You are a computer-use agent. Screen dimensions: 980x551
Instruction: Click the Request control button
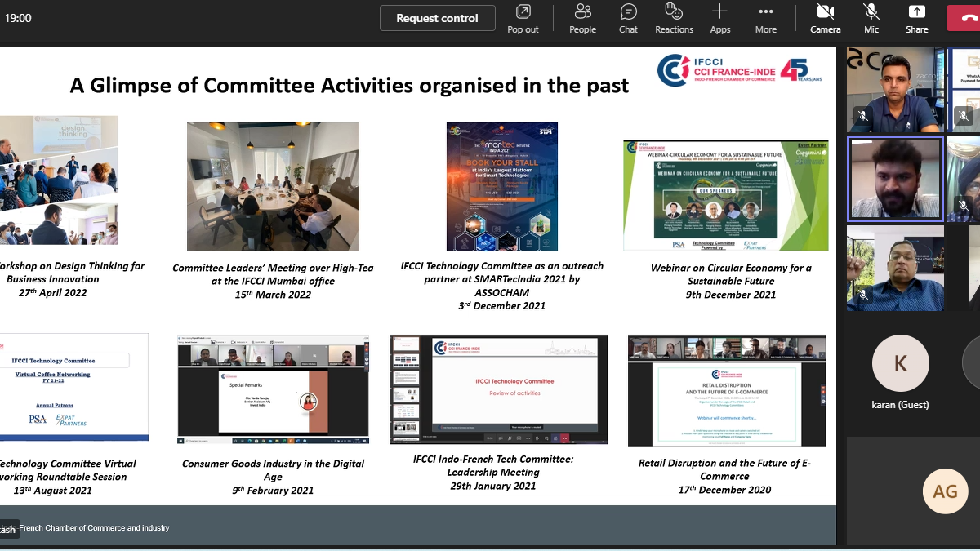pos(437,18)
